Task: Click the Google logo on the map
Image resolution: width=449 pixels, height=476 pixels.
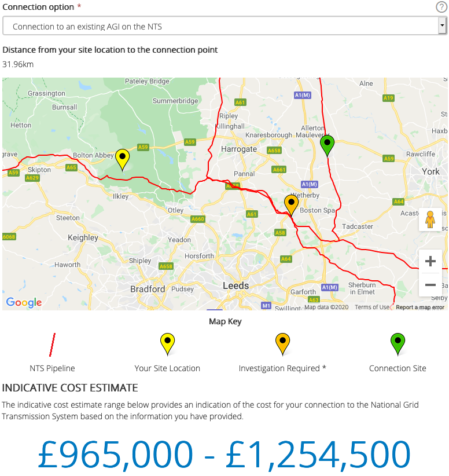Action: (x=24, y=302)
